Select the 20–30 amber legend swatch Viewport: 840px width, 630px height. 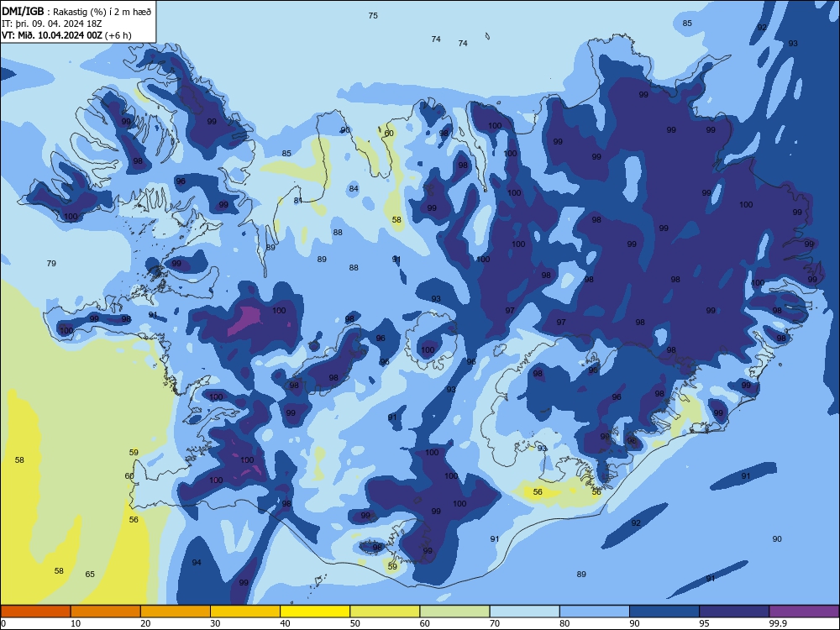pyautogui.click(x=176, y=612)
